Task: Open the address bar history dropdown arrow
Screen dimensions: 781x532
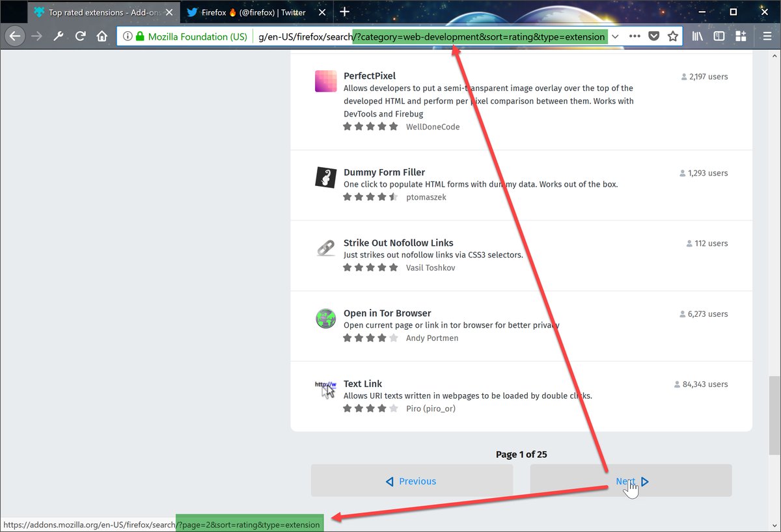Action: point(615,36)
